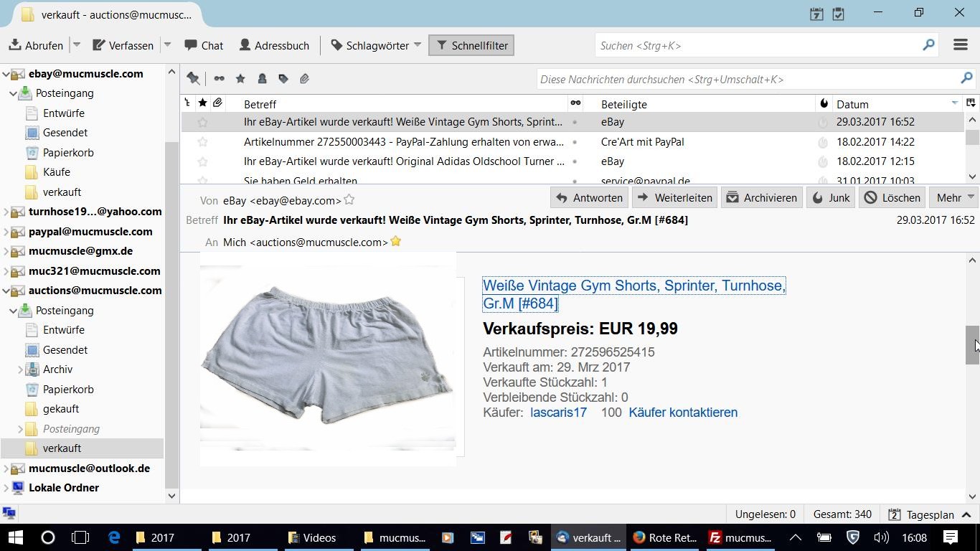Click the column picker icon in the message list
Viewport: 980px width, 551px height.
(971, 104)
